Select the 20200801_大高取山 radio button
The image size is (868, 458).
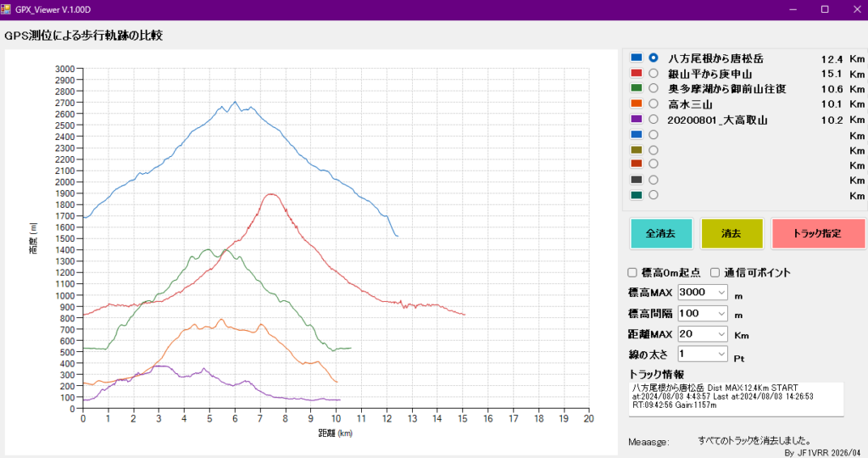[654, 120]
